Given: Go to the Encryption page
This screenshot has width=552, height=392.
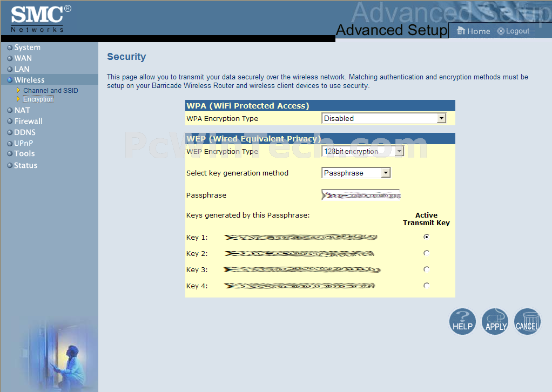Looking at the screenshot, I should point(38,99).
